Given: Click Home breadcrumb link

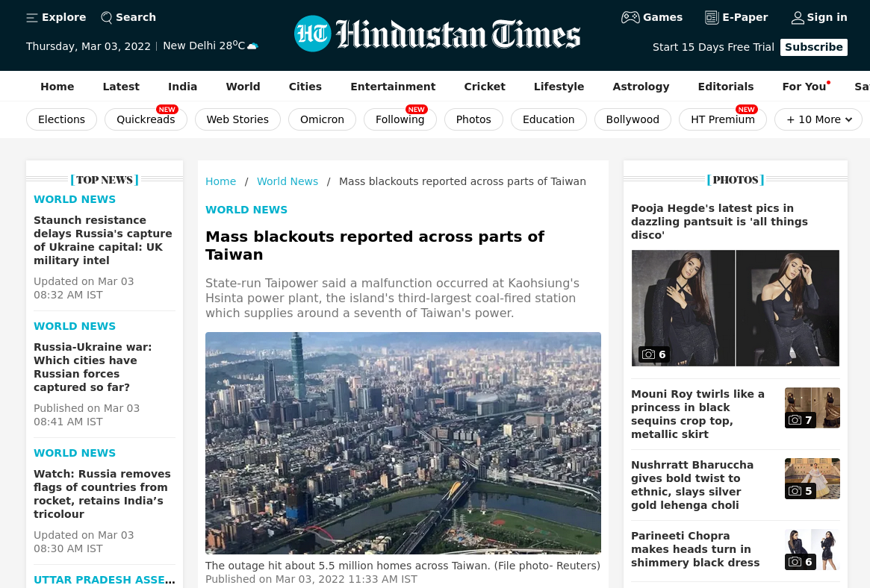Looking at the screenshot, I should (x=221, y=181).
